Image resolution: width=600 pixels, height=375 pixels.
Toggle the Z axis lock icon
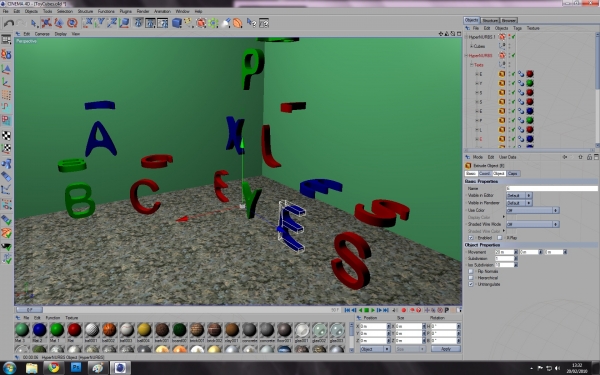[x=112, y=23]
